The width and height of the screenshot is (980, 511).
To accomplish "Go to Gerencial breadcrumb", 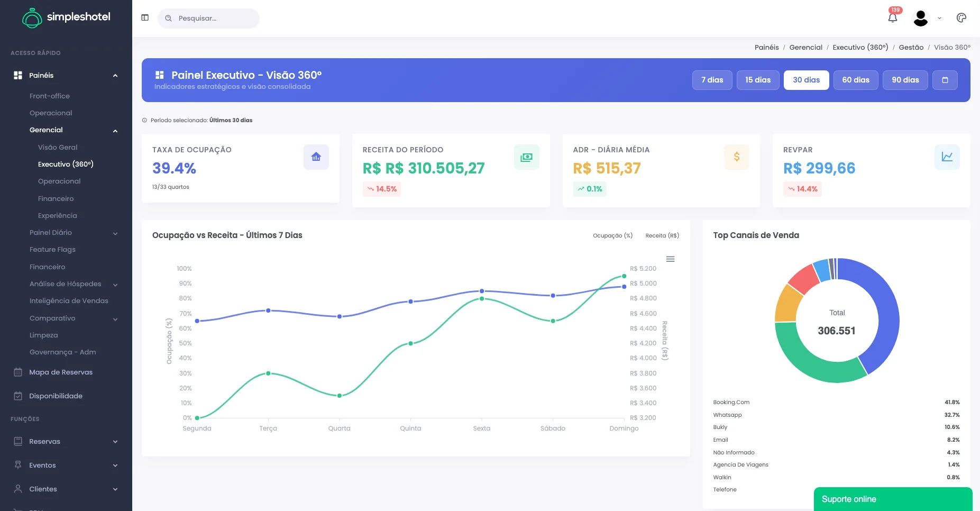I will 806,47.
